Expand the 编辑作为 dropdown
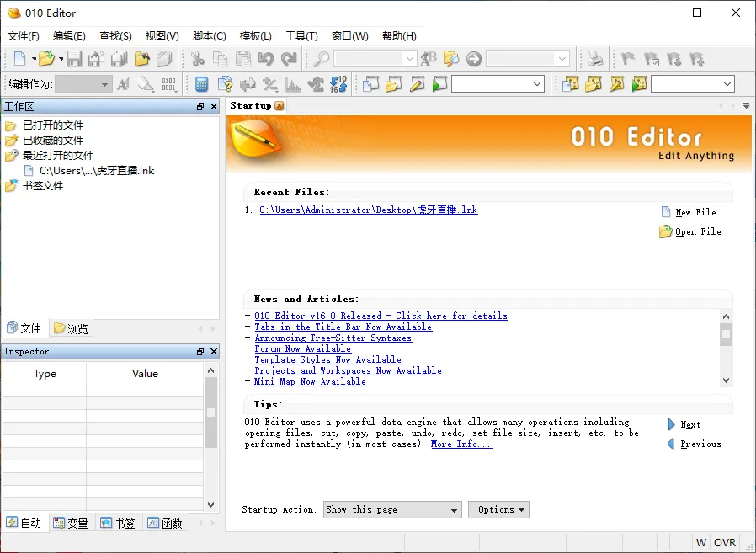Screen dimensions: 756x553 (83, 84)
